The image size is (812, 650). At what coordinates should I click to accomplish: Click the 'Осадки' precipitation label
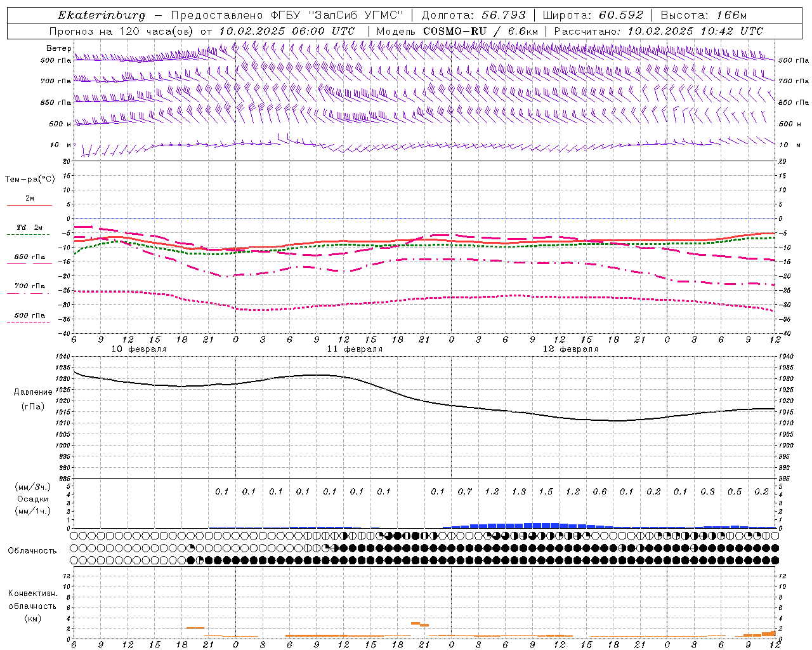point(33,499)
